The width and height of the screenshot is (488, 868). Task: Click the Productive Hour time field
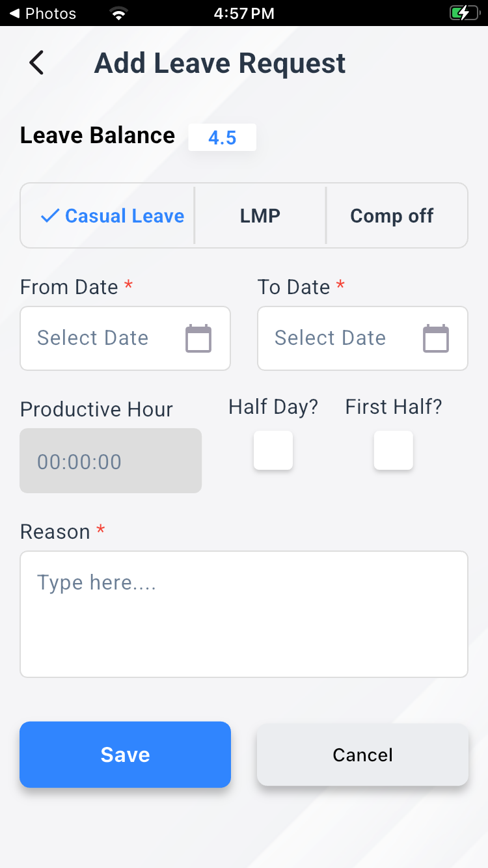click(111, 461)
